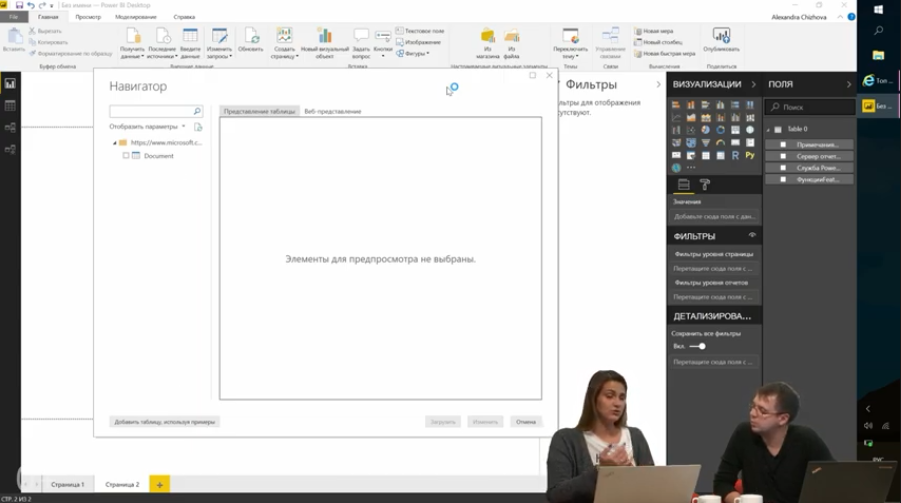Select the pie chart visualization
This screenshot has height=503, width=901.
point(706,130)
